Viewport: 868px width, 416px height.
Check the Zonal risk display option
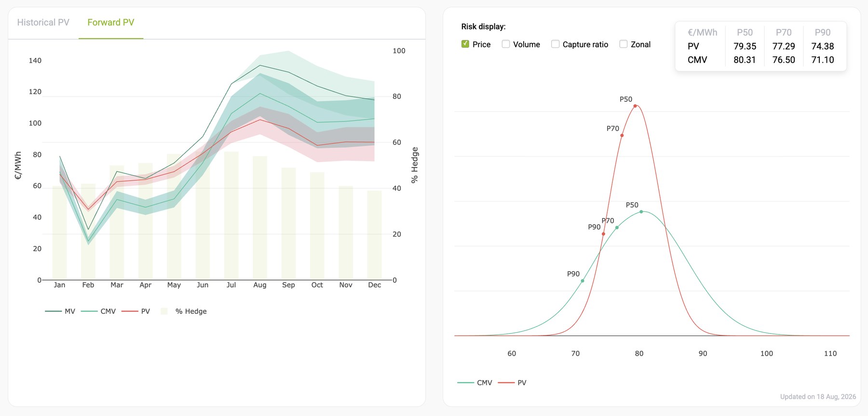click(624, 44)
